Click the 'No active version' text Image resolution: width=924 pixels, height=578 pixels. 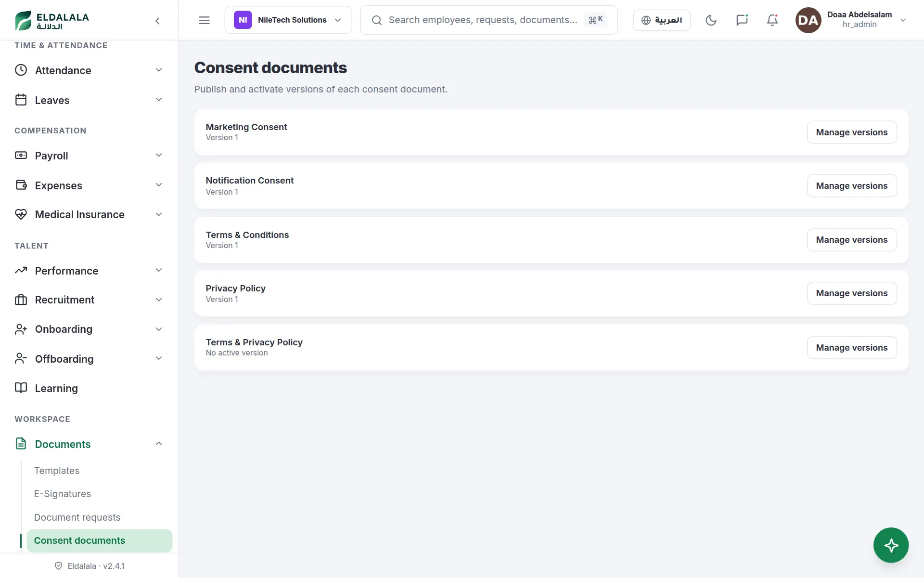[237, 353]
